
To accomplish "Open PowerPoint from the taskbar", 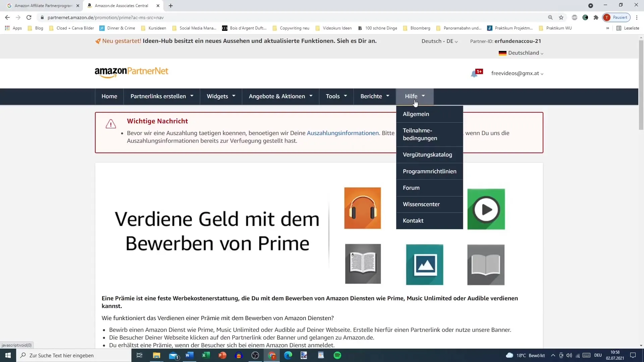I will point(222,355).
